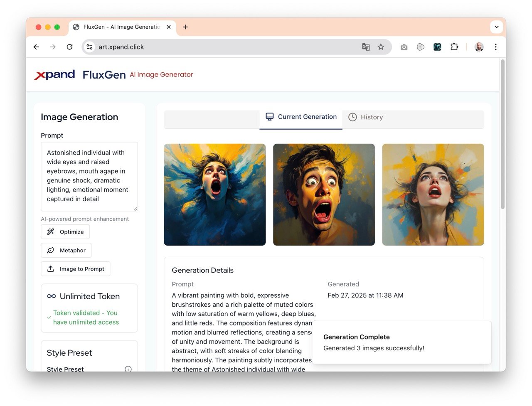This screenshot has width=532, height=406.
Task: Click the 'AI-powered prompt enhancement' label
Action: click(x=85, y=219)
